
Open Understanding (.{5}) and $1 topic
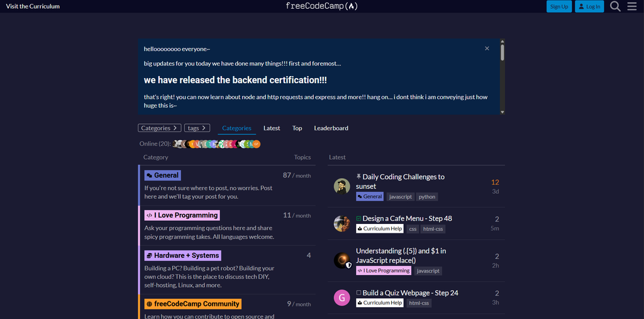pos(401,255)
